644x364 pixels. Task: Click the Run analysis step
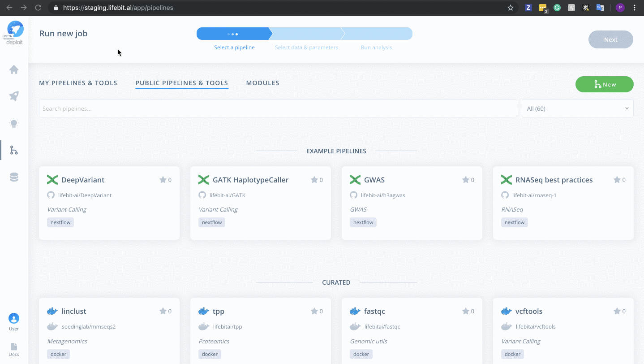coord(376,34)
